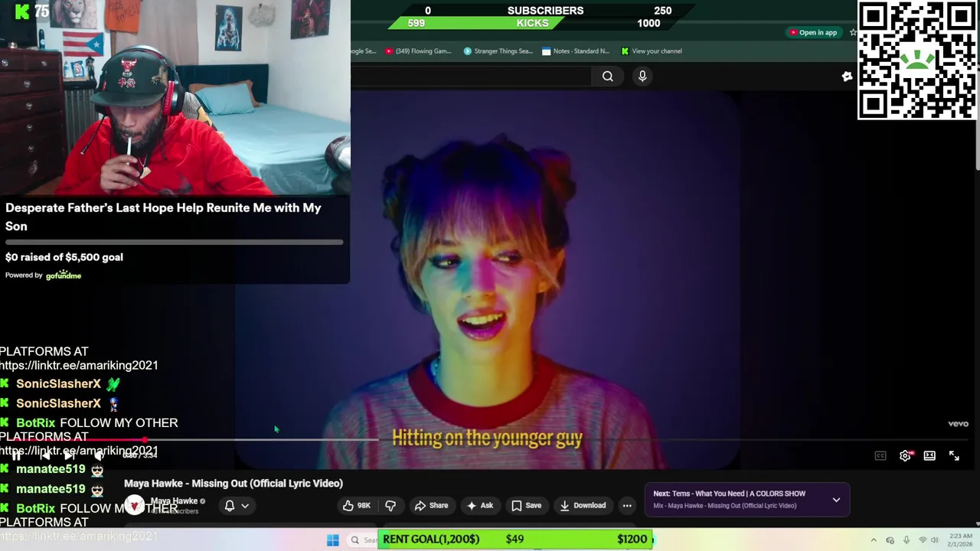Open Notes - Standard N... bookmark
Screen dimensions: 980x551
tap(576, 51)
